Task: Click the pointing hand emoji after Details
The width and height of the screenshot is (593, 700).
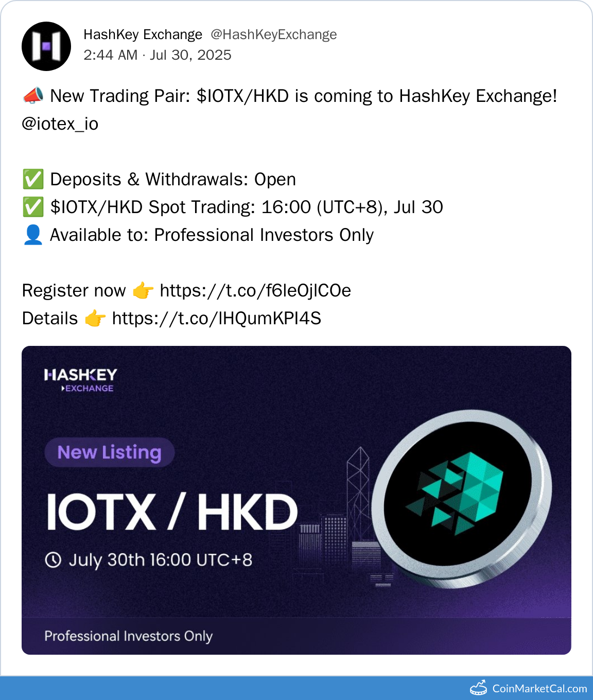Action: click(x=95, y=319)
